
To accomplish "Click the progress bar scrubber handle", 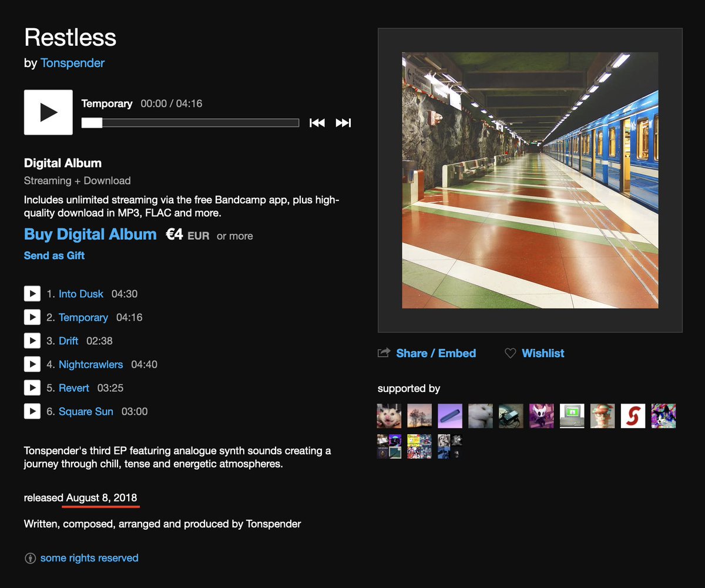I will (92, 123).
